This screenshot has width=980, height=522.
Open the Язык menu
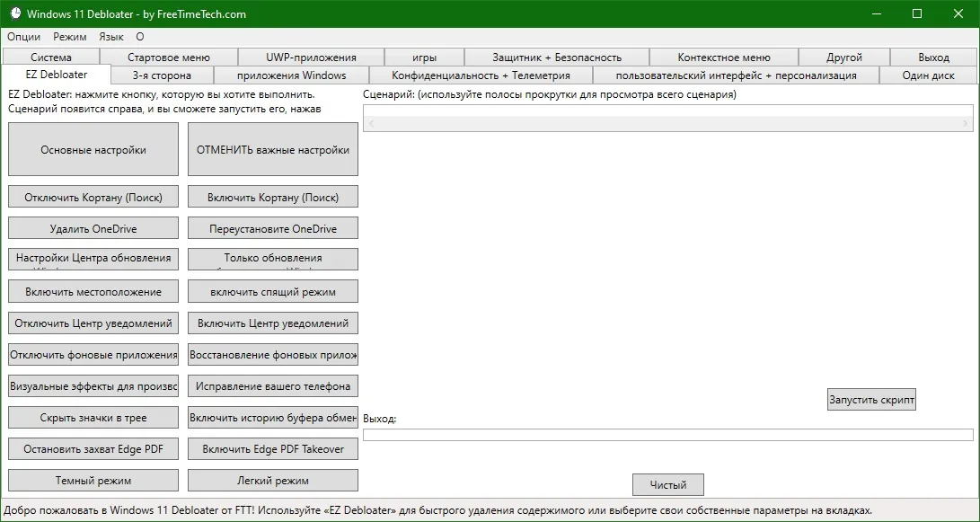point(111,37)
